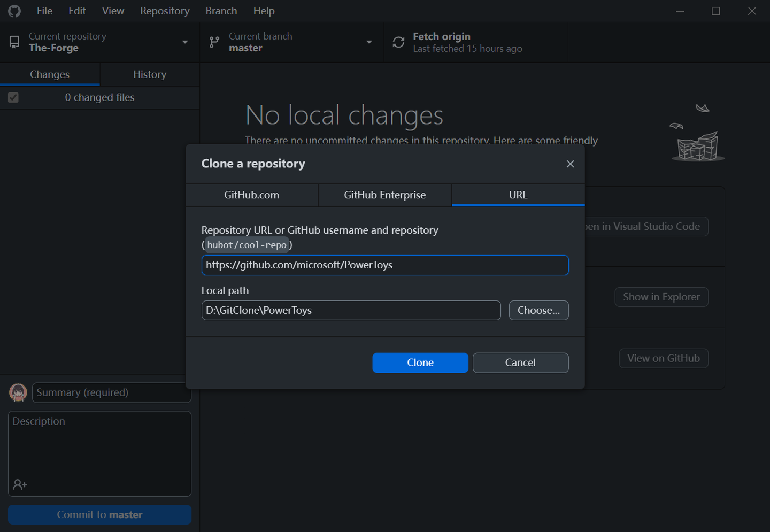
Task: Click the View on GitHub button
Action: [x=664, y=358]
